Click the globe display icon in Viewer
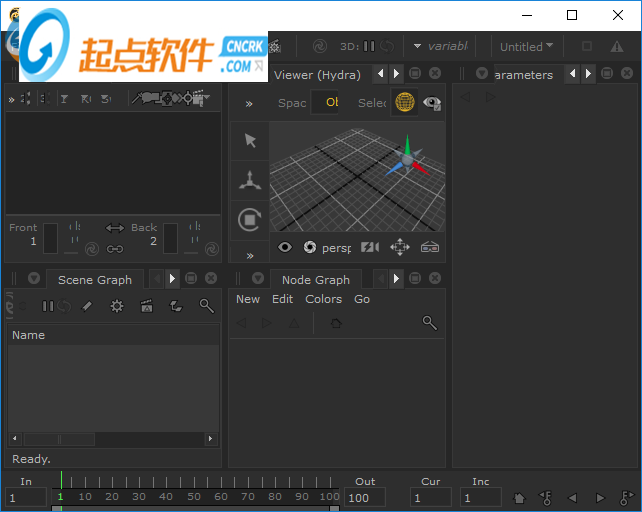This screenshot has width=642, height=512. [404, 102]
